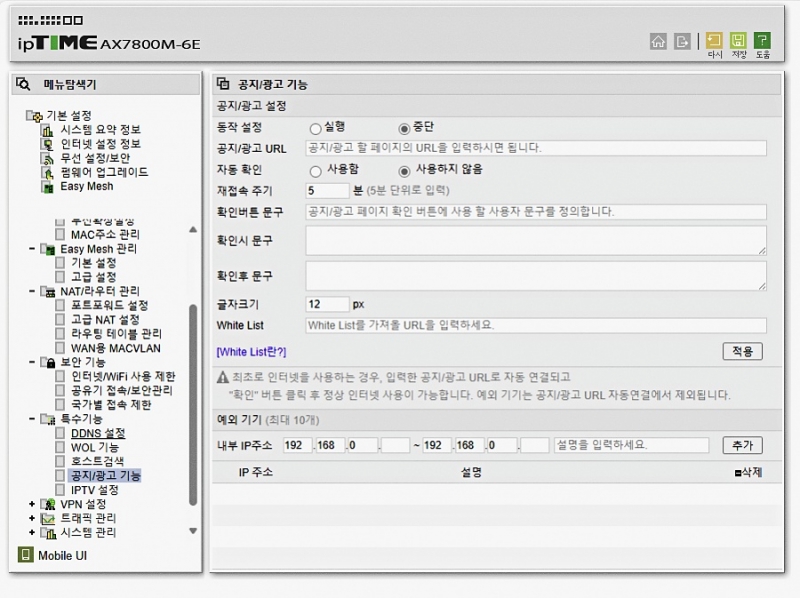This screenshot has height=598, width=800.
Task: Collapse the 보안 기능 tree node
Action: click(32, 362)
